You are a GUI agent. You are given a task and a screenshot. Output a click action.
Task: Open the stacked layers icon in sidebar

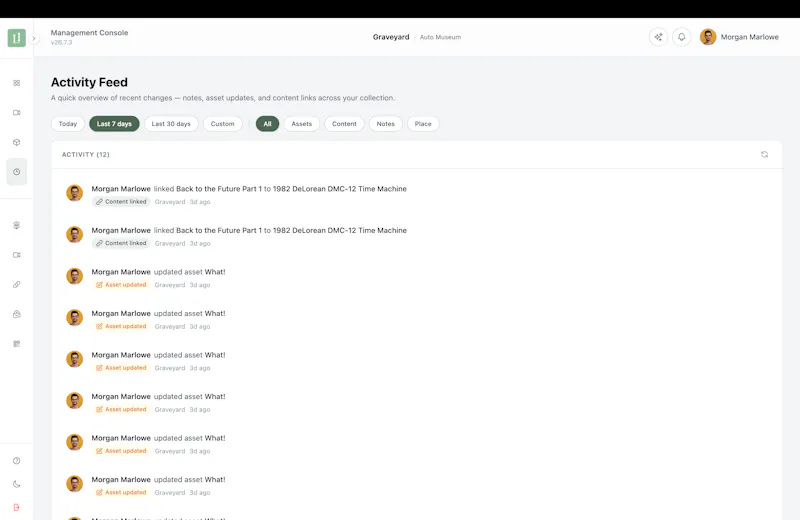click(x=16, y=226)
